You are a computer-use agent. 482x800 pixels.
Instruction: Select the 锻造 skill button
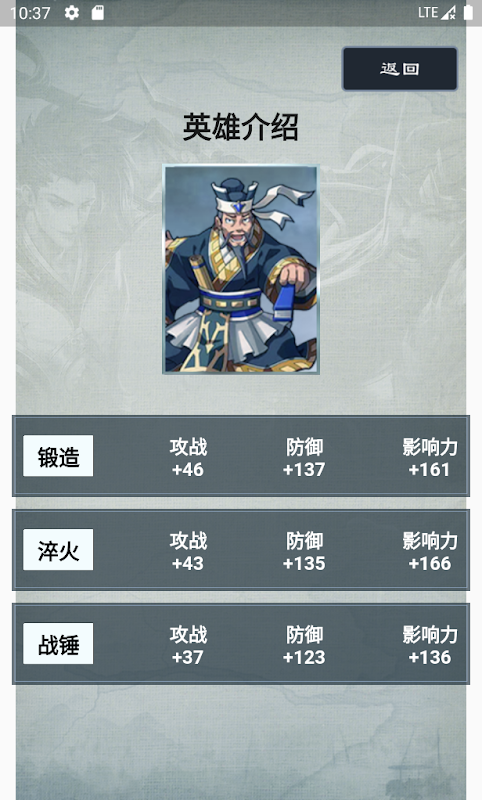(x=58, y=456)
